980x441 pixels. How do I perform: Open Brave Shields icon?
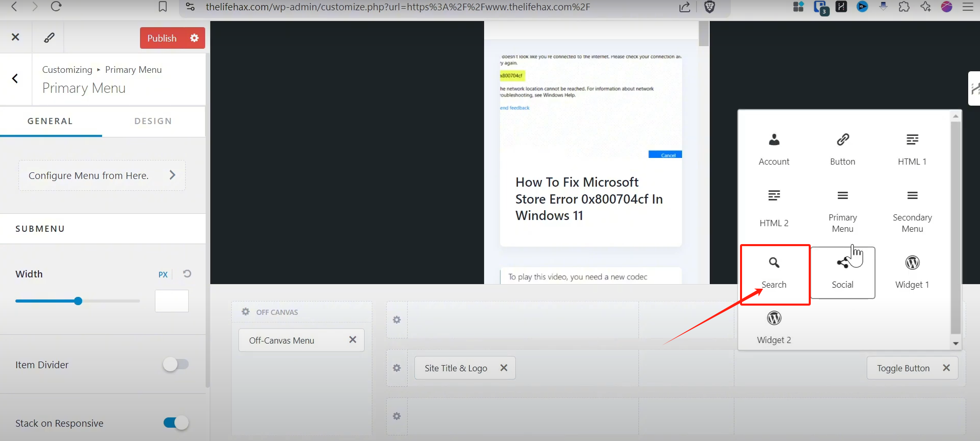(710, 7)
